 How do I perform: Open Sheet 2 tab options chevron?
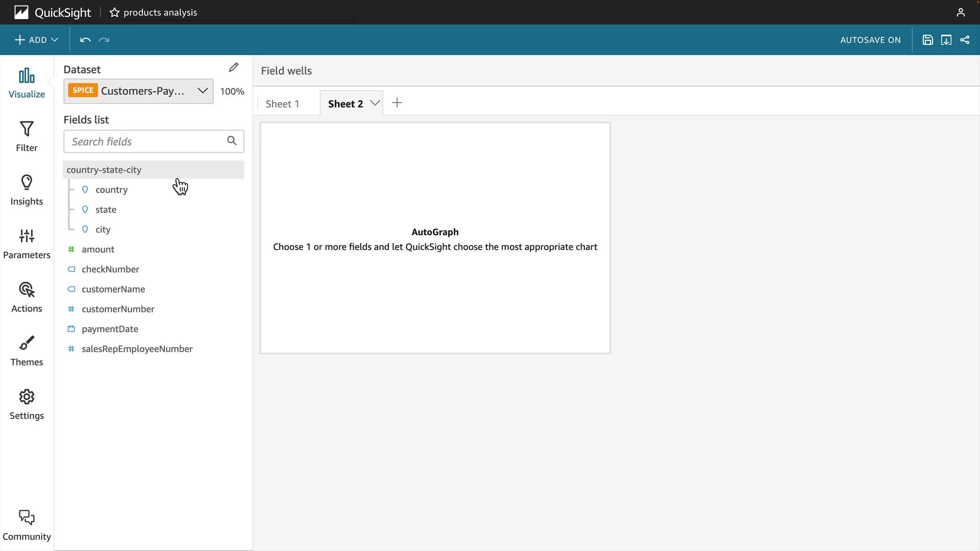(x=375, y=103)
